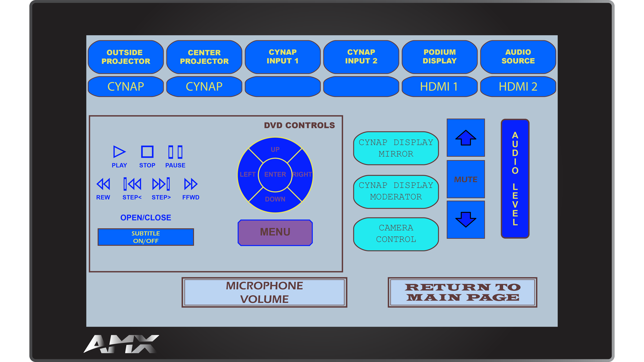Select the CYNAP INPUT 1 tab

pos(283,57)
